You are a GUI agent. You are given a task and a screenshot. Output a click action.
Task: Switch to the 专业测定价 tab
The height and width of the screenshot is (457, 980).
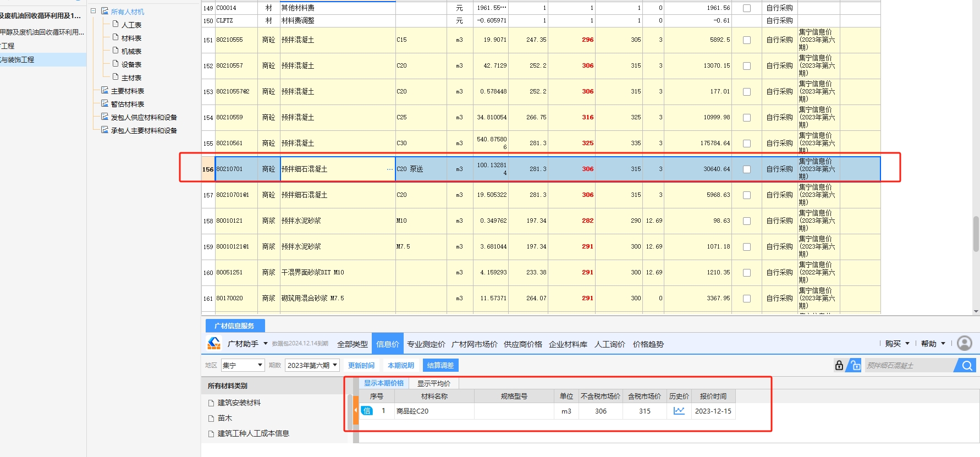(x=426, y=344)
